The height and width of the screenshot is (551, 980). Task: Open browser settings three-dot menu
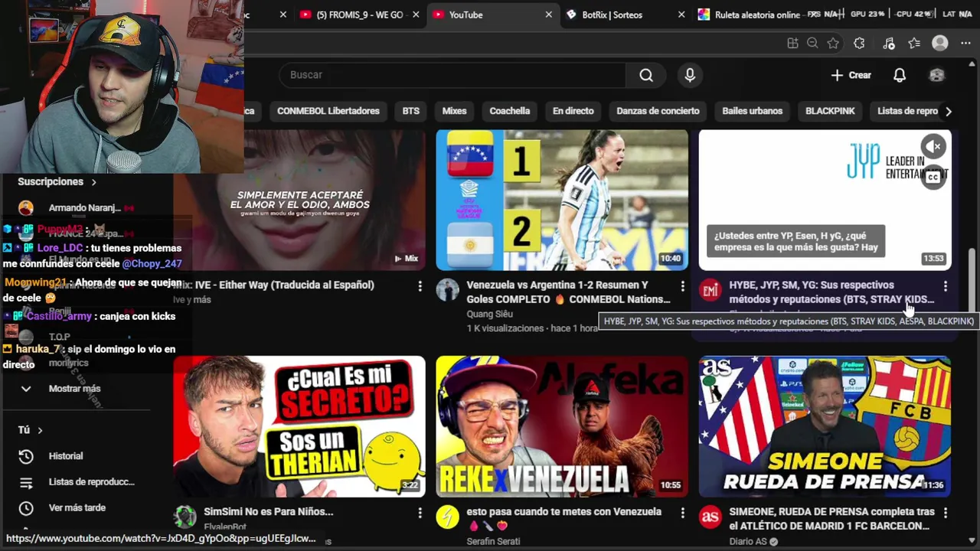click(x=965, y=44)
